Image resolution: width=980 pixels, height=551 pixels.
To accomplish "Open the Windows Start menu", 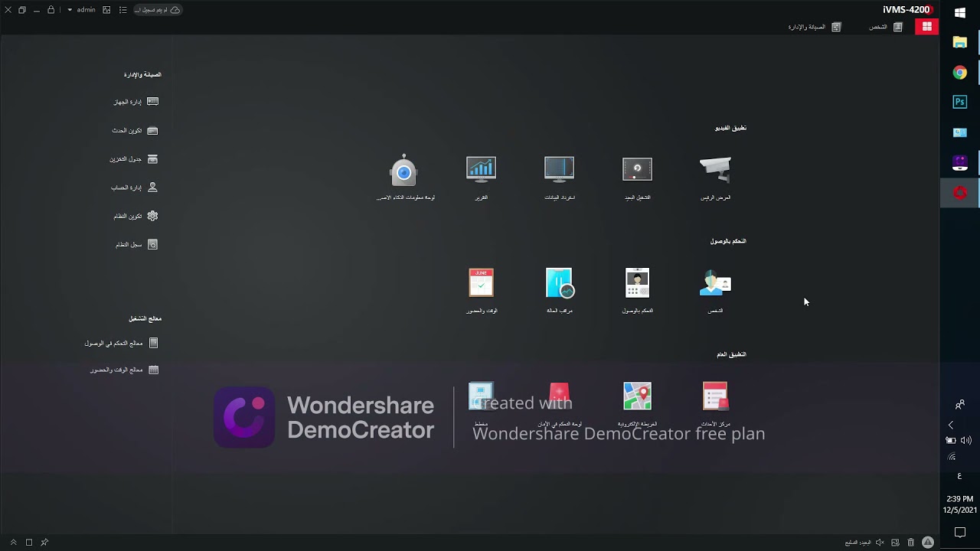I will point(960,12).
